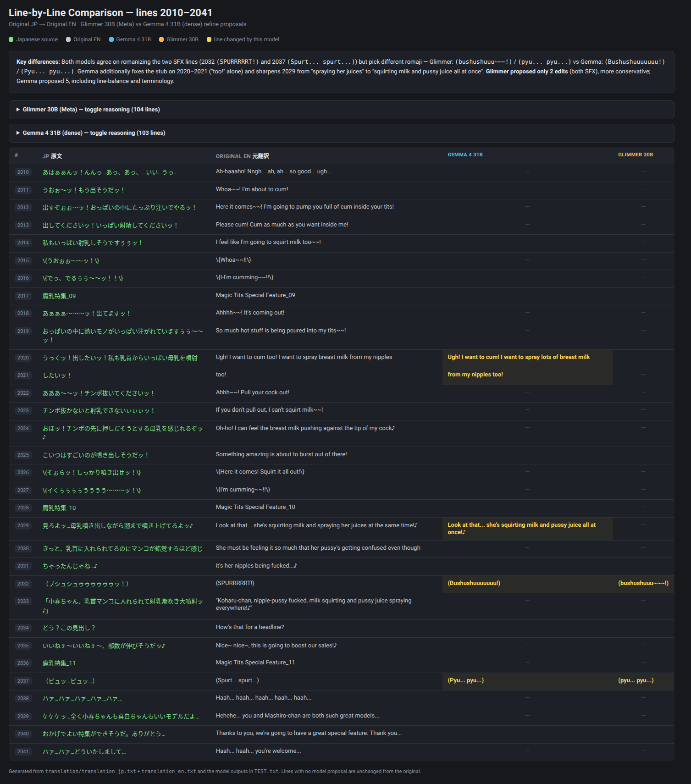Select the line number badge 2034
Viewport: 691px width, 784px height.
point(23,628)
